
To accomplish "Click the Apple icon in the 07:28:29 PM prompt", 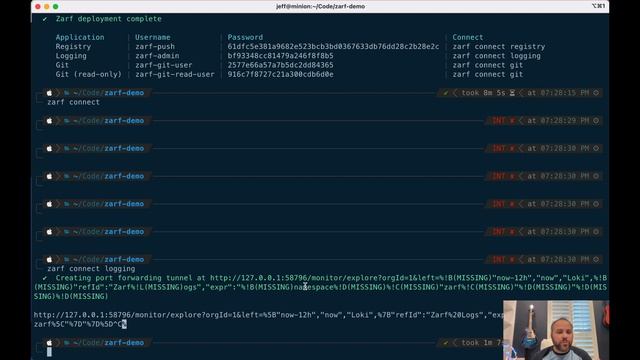I will (x=49, y=121).
